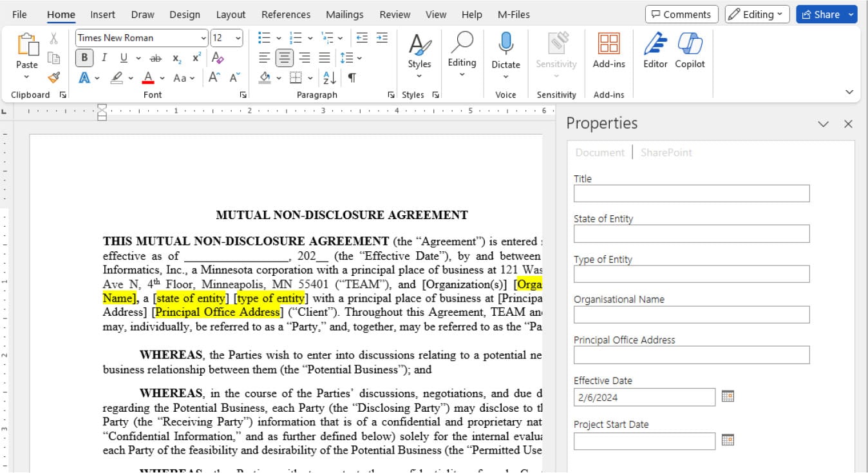Open line and paragraph spacing options
868x473 pixels.
click(x=351, y=58)
